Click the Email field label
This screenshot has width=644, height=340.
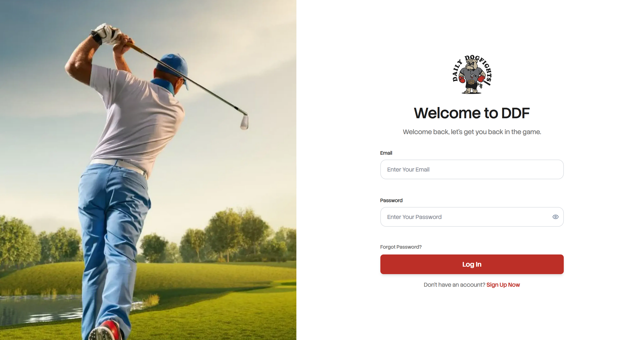[x=386, y=153]
